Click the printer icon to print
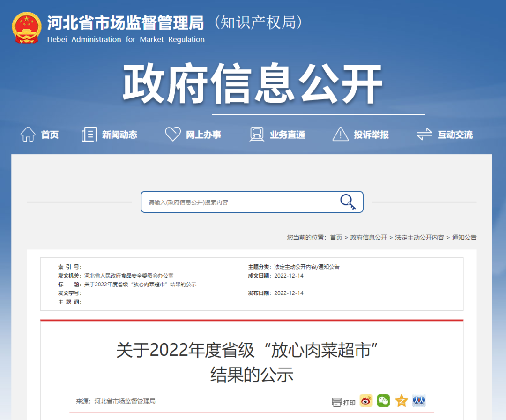The height and width of the screenshot is (420, 506). 337,402
